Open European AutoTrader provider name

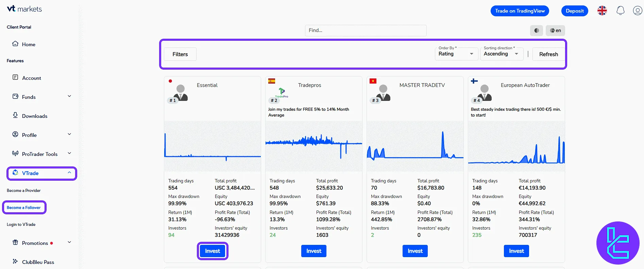coord(525,85)
